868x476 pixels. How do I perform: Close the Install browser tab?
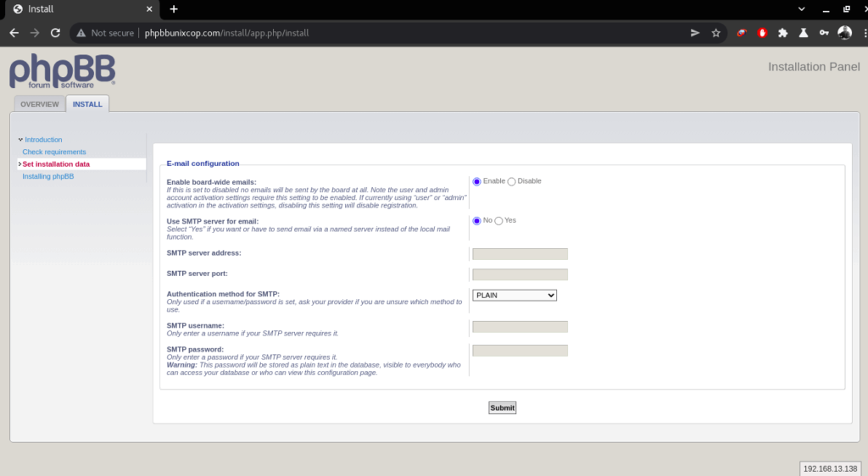click(x=149, y=8)
